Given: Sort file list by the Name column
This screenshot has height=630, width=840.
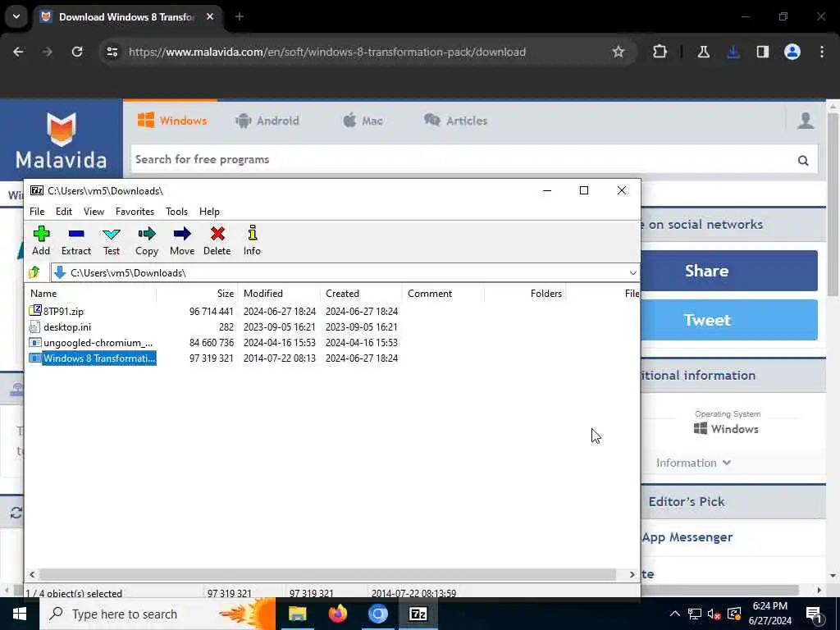Looking at the screenshot, I should point(90,294).
